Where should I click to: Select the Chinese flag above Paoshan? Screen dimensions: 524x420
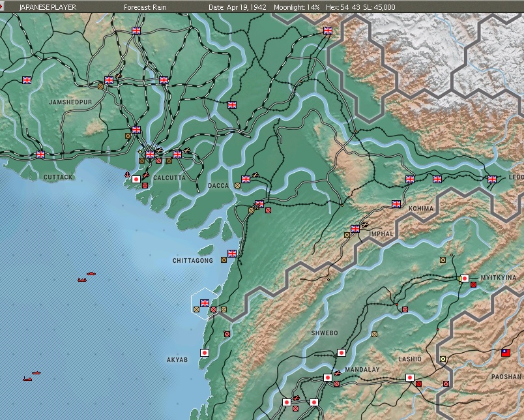[x=506, y=352]
